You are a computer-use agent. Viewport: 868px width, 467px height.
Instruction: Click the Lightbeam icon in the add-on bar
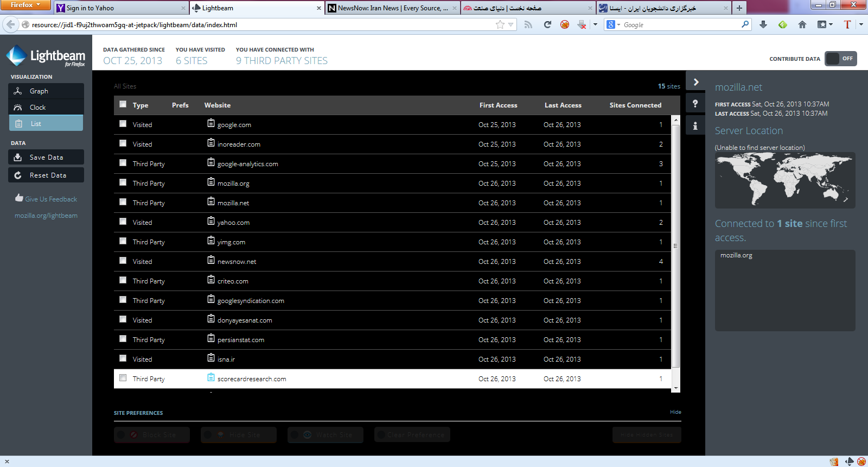850,462
